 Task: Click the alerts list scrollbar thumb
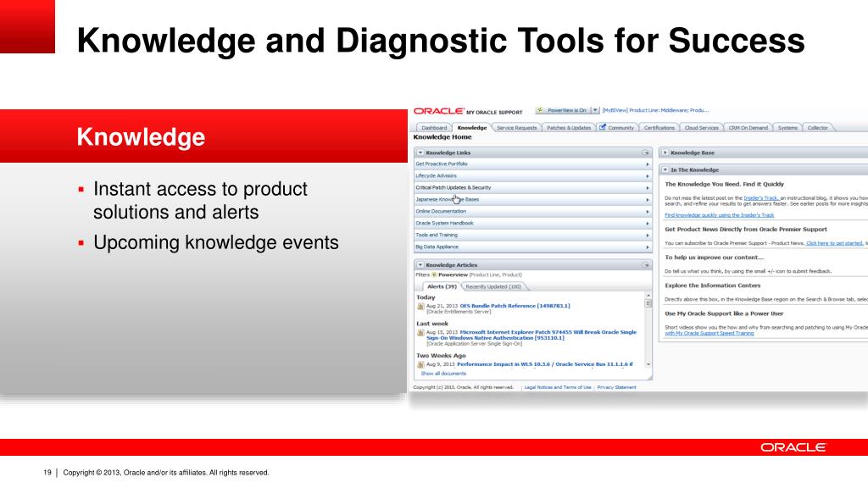[x=648, y=303]
